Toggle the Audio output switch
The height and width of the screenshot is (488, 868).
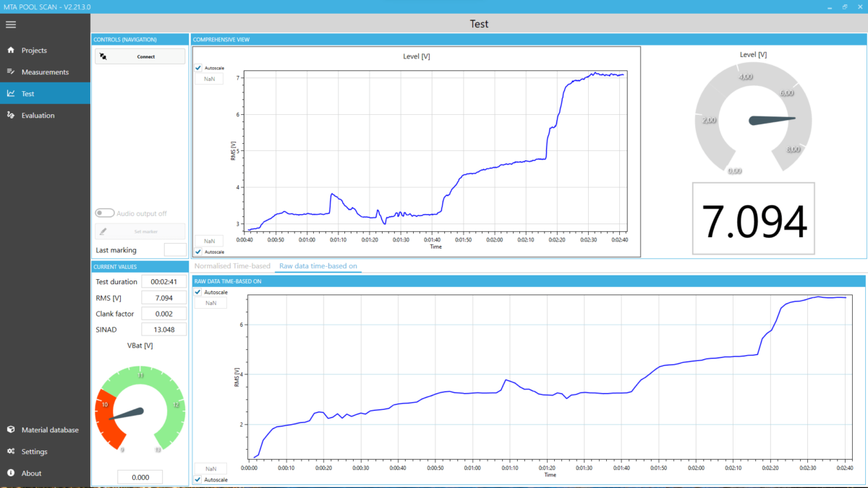105,213
